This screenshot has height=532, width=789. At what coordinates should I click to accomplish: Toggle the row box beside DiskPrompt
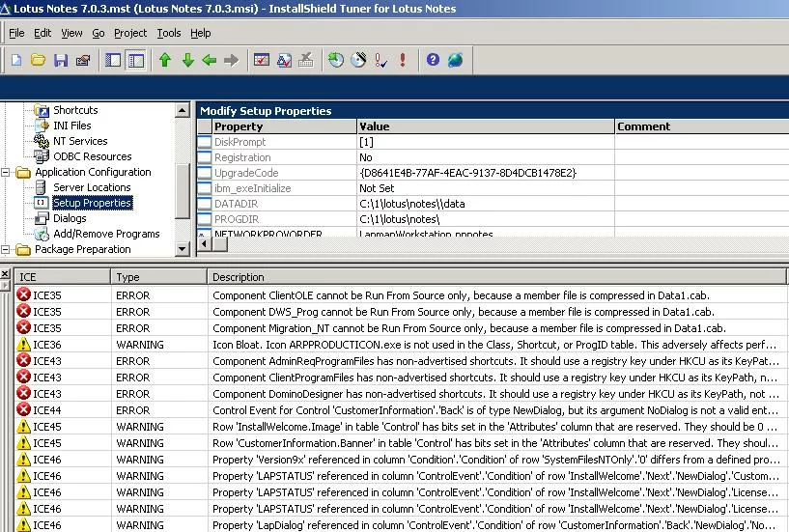click(204, 142)
